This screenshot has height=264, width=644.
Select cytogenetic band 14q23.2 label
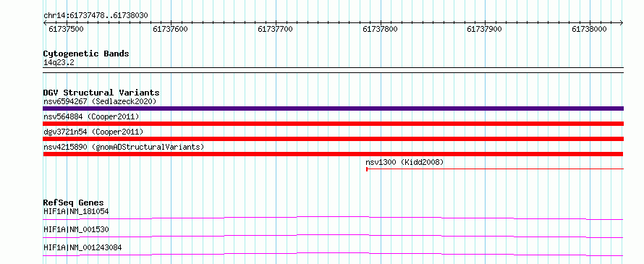[x=59, y=63]
